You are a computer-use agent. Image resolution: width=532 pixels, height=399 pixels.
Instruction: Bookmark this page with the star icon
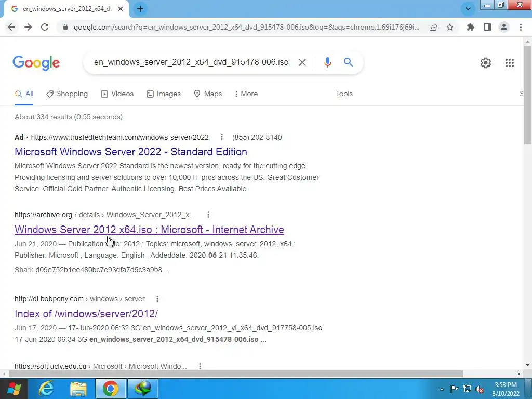(450, 27)
